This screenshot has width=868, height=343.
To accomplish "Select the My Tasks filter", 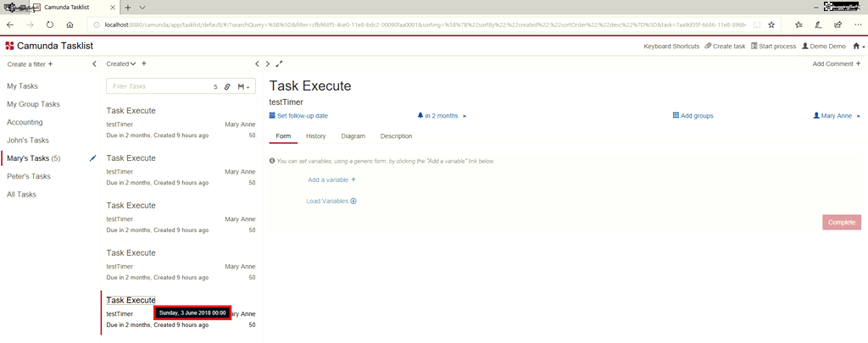I will pyautogui.click(x=22, y=86).
